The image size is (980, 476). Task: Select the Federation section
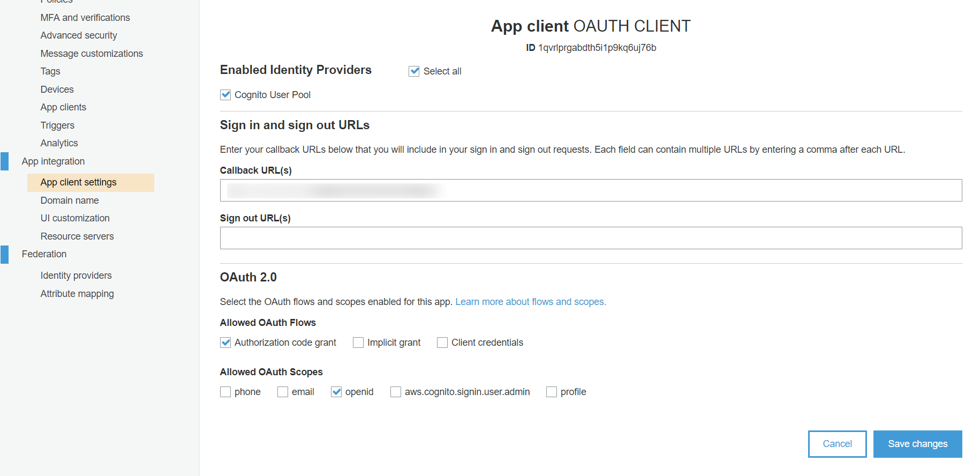pyautogui.click(x=44, y=254)
